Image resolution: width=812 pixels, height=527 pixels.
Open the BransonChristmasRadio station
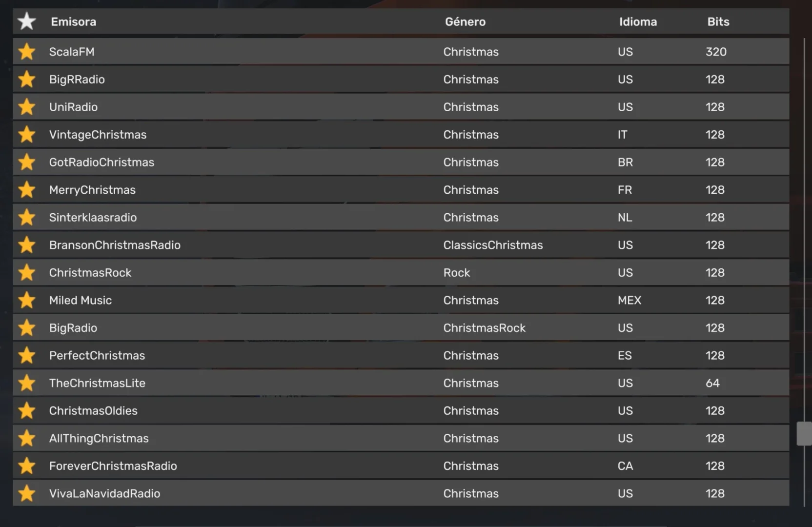coord(115,245)
